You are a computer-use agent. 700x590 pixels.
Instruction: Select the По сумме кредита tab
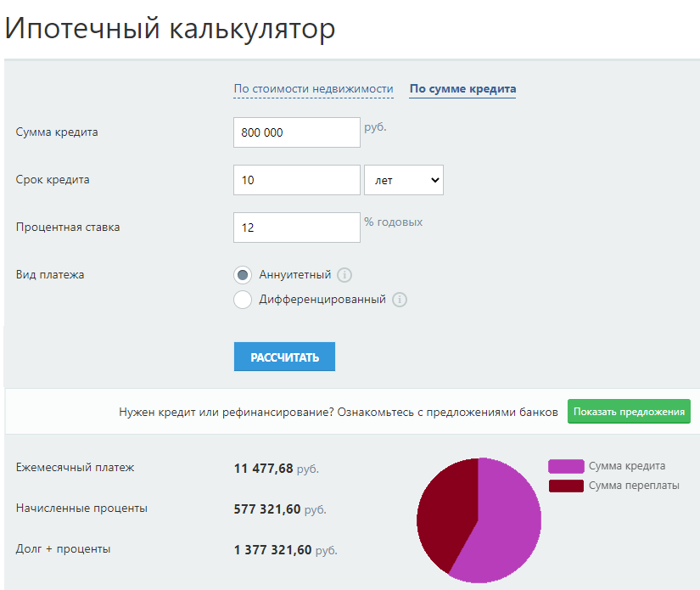coord(462,88)
